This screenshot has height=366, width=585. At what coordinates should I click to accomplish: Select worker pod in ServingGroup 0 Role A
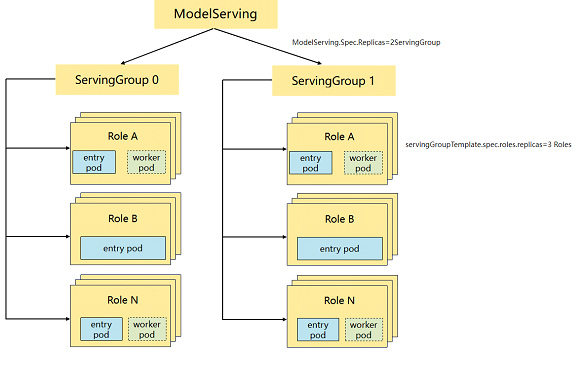(146, 162)
